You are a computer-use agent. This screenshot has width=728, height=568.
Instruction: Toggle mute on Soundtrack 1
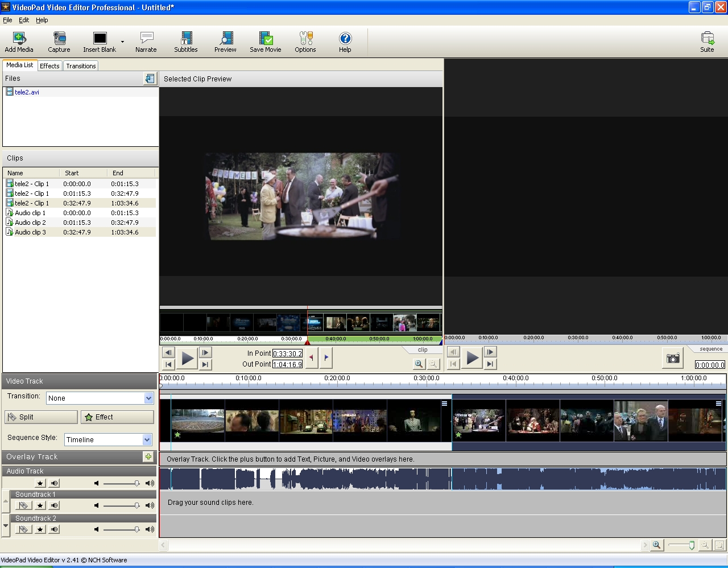tap(55, 505)
